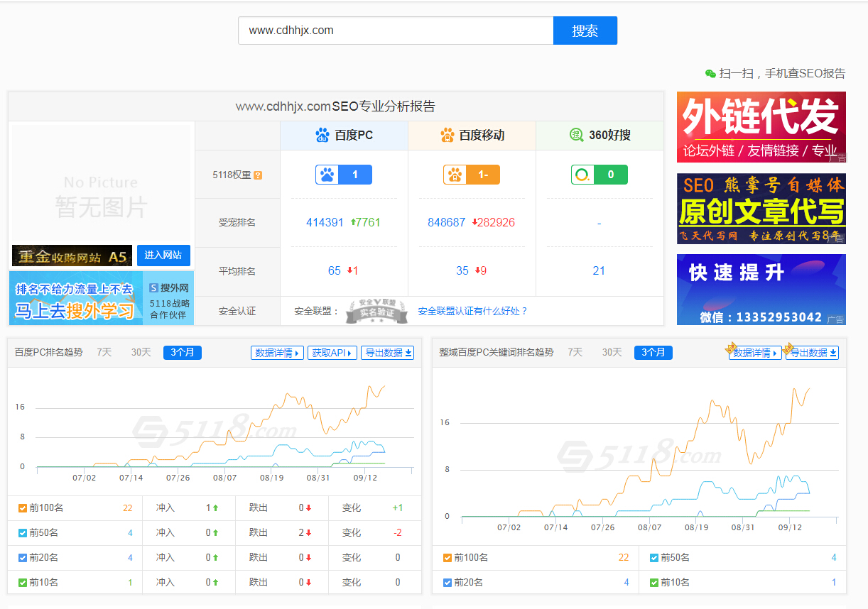Click the Baidu PC paw icon
The height and width of the screenshot is (609, 868).
click(x=322, y=135)
